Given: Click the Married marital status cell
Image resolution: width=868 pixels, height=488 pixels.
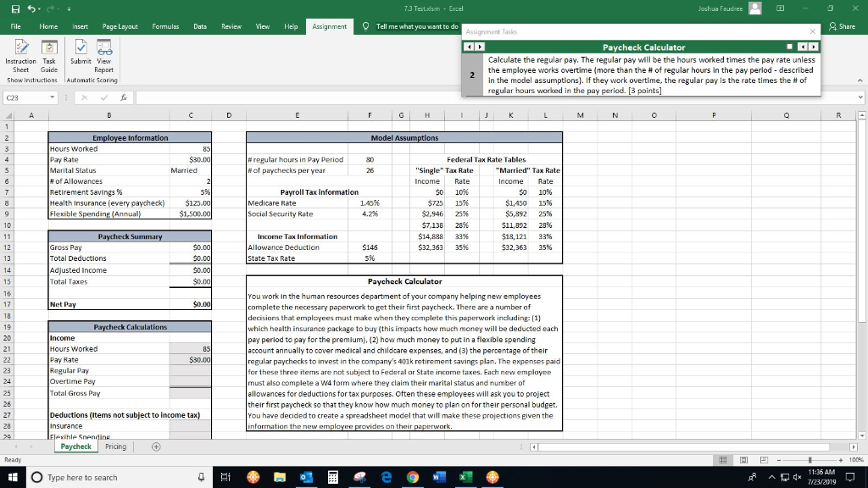Looking at the screenshot, I should point(191,170).
